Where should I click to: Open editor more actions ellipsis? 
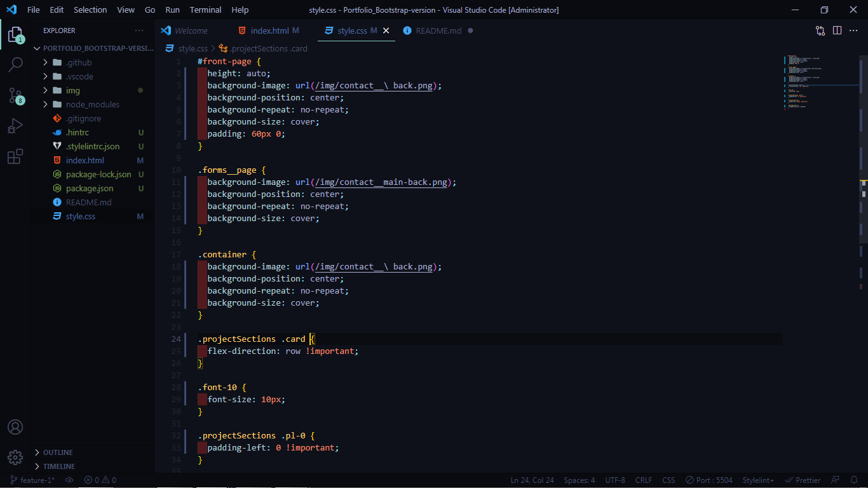pos(854,30)
